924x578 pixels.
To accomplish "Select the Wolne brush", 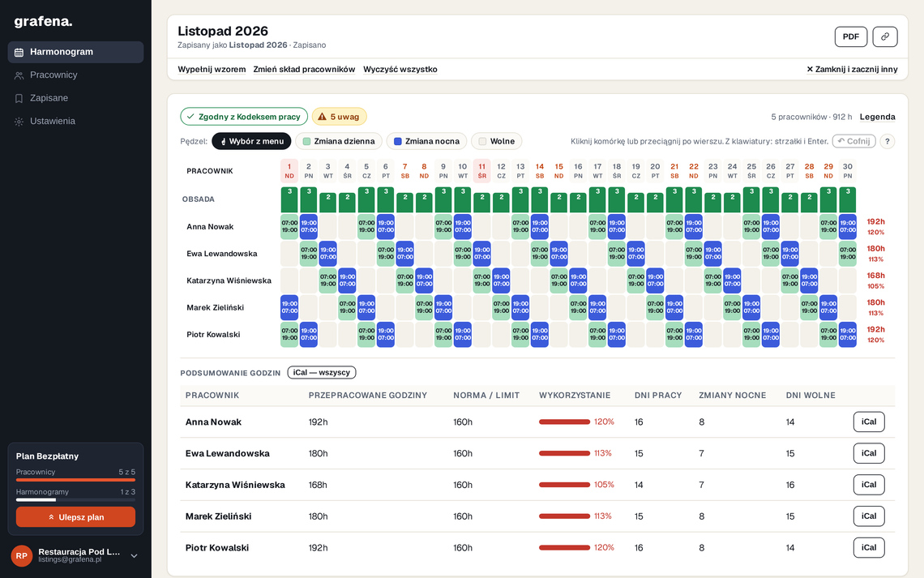I will tap(497, 141).
